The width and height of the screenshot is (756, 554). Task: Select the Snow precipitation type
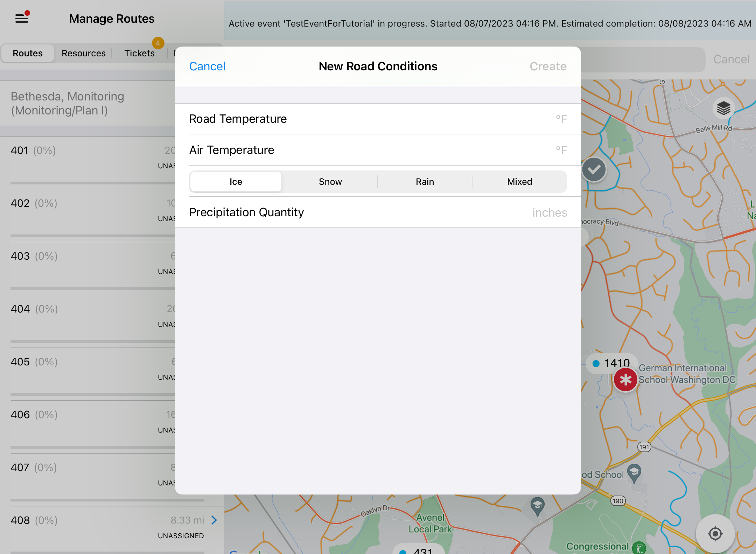click(330, 182)
